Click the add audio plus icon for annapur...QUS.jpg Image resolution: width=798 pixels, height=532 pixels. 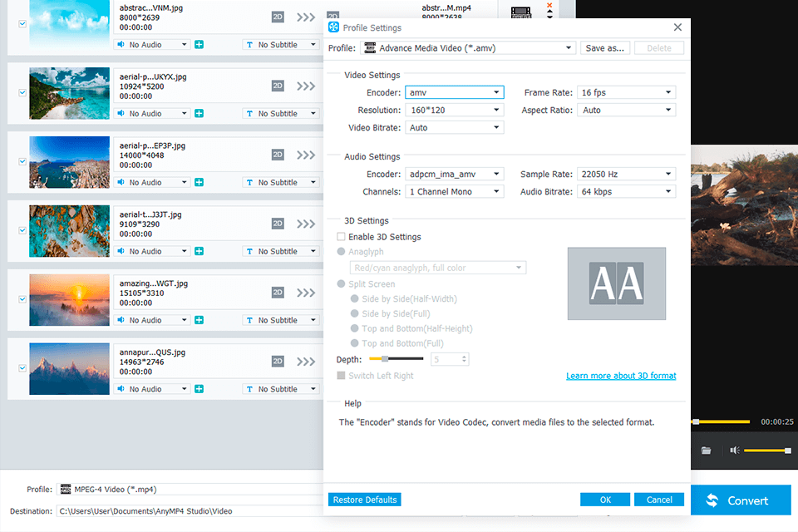[199, 389]
